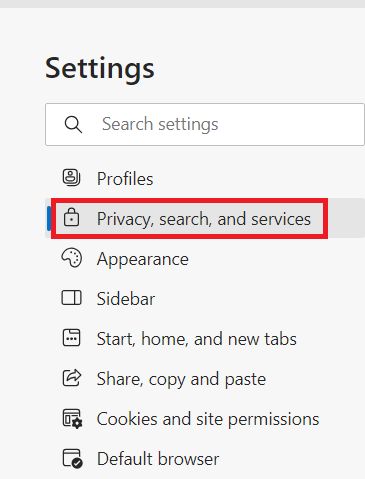Open Share, copy and paste text label
The height and width of the screenshot is (479, 365).
181,379
